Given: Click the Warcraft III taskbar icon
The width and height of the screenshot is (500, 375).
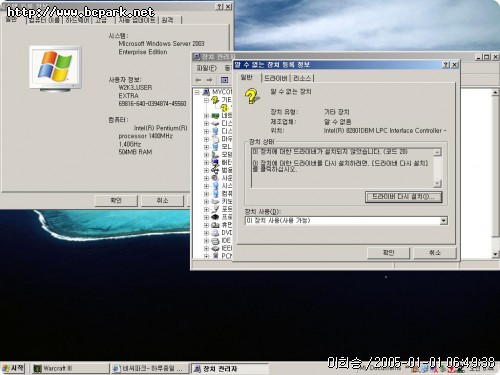Looking at the screenshot, I should pos(37,368).
